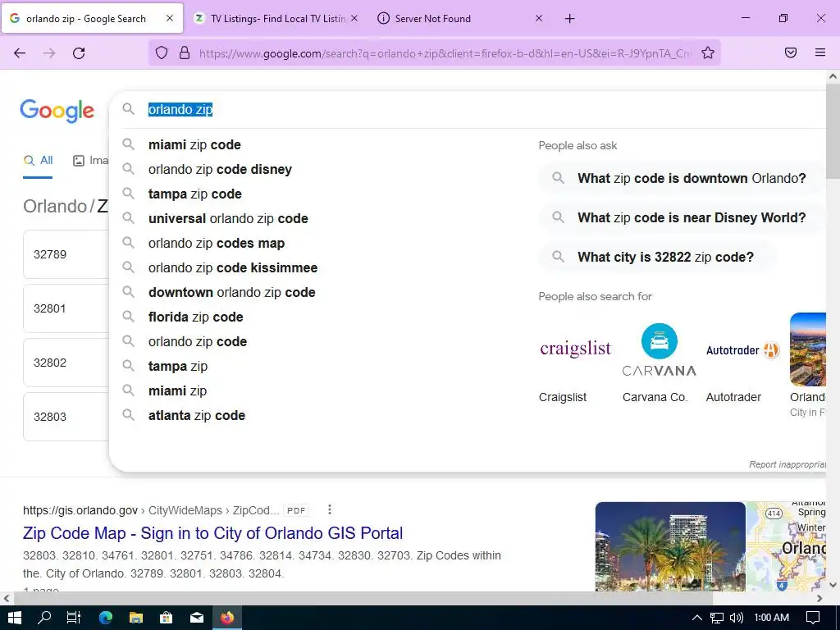Choose suggestion miami zip

[x=177, y=391]
